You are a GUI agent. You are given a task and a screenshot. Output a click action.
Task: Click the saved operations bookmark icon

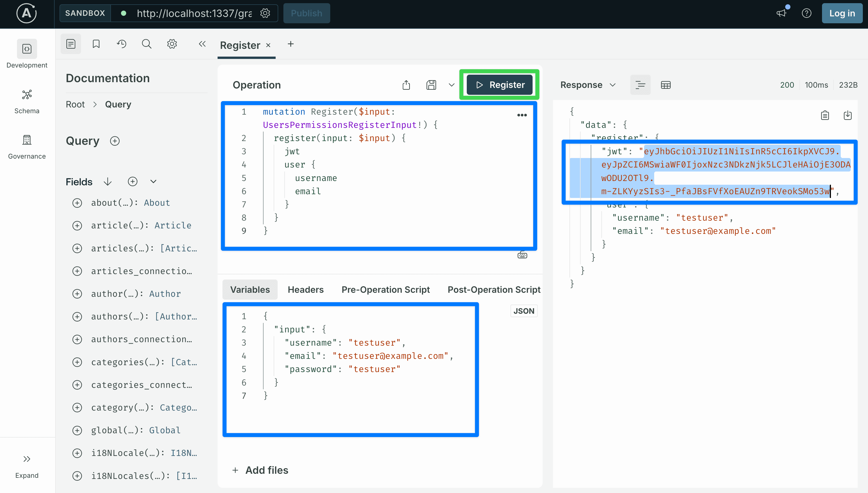click(x=96, y=44)
